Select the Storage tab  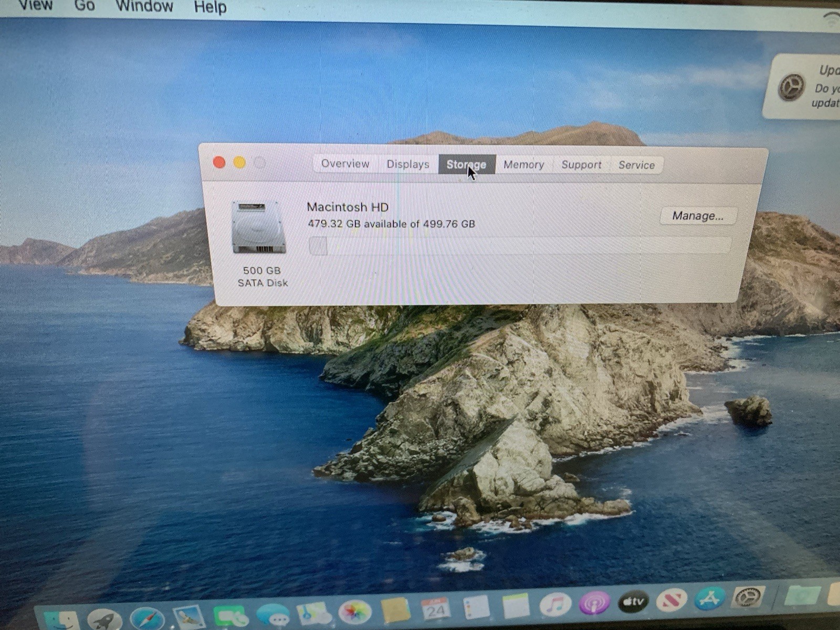pos(466,165)
